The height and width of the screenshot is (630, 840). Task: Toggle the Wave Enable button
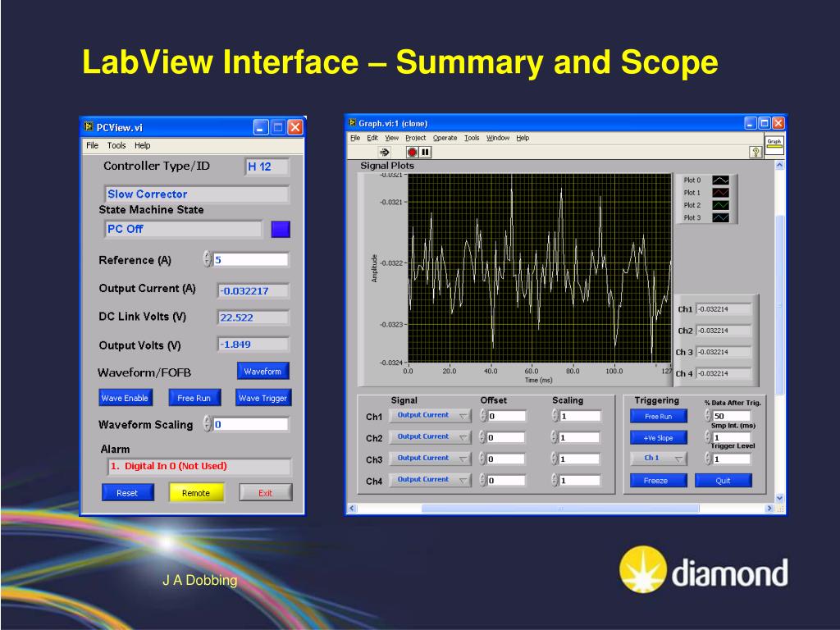[126, 398]
